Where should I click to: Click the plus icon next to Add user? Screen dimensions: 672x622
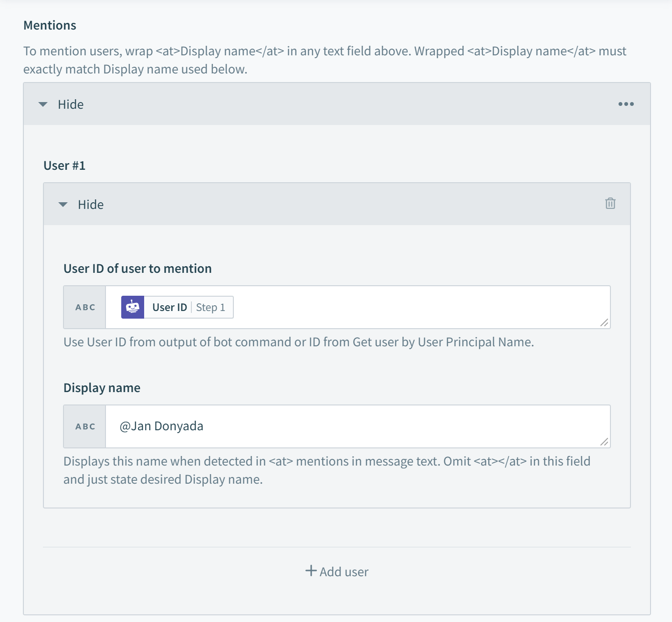(x=311, y=570)
